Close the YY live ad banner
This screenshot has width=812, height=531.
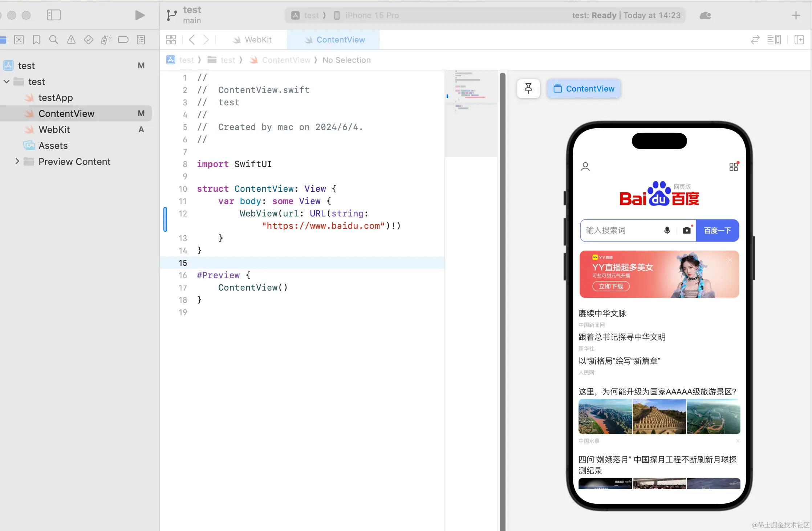click(x=730, y=260)
